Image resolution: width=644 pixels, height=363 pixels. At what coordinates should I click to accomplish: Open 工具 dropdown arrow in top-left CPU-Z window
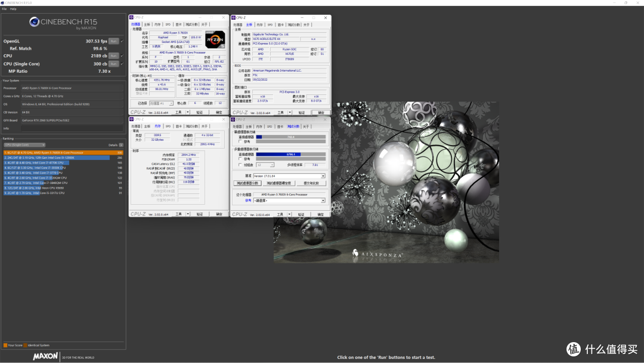tap(188, 112)
